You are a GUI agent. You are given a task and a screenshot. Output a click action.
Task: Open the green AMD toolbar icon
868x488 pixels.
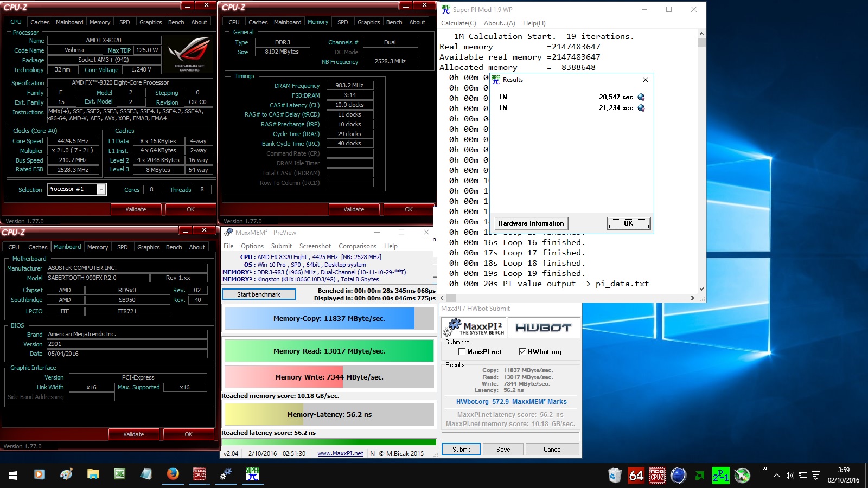click(700, 476)
